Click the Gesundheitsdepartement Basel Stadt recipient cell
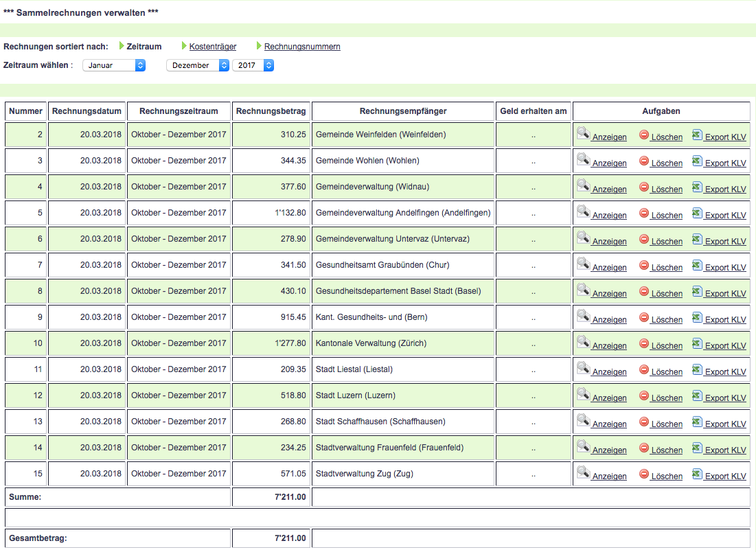The height and width of the screenshot is (552, 756). tap(402, 291)
